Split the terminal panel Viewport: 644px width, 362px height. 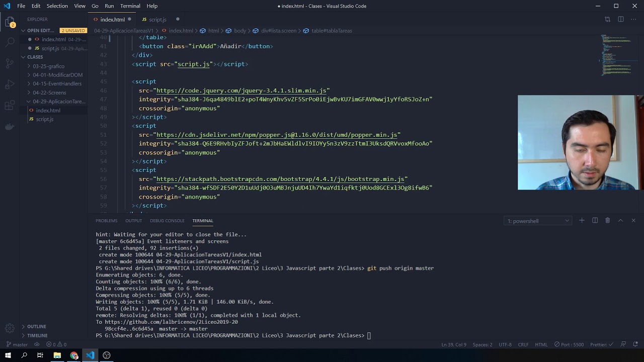pos(595,221)
